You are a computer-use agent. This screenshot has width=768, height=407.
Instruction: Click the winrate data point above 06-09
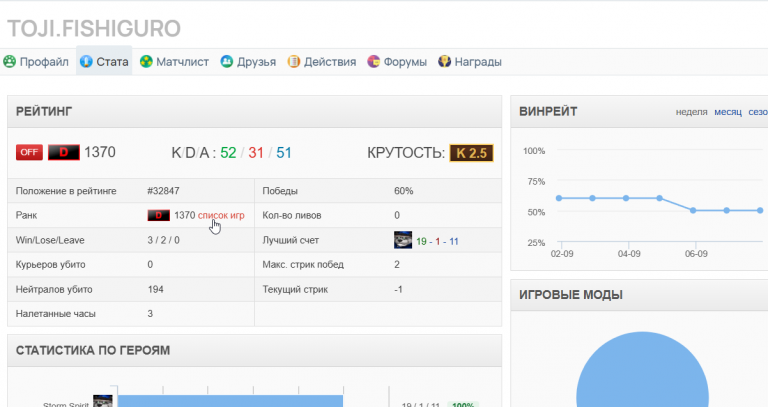pos(693,211)
